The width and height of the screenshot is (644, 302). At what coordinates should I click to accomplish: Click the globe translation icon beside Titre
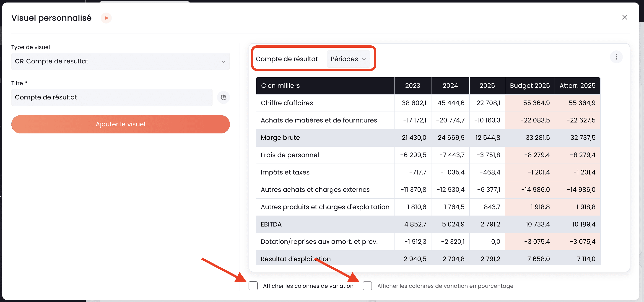coord(223,97)
